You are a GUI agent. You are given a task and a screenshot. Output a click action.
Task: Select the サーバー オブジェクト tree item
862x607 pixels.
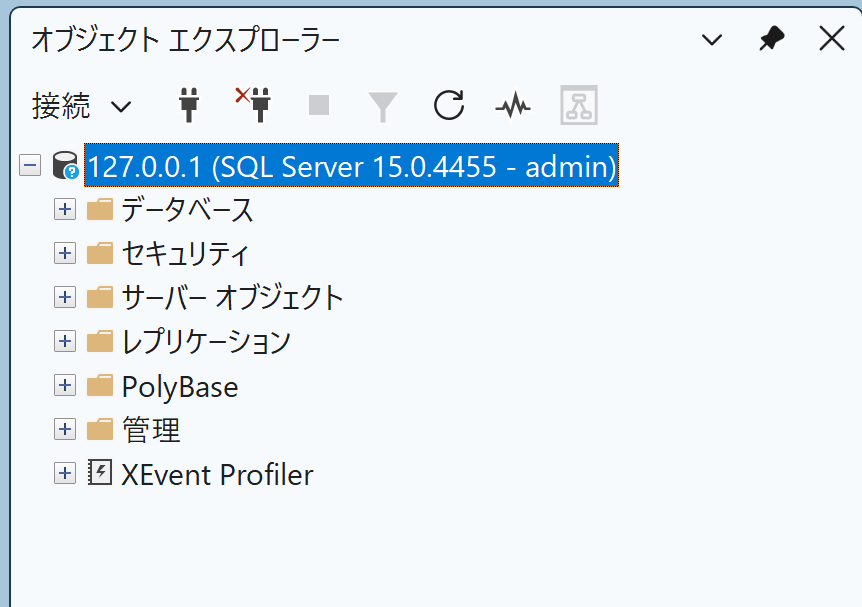(x=232, y=298)
